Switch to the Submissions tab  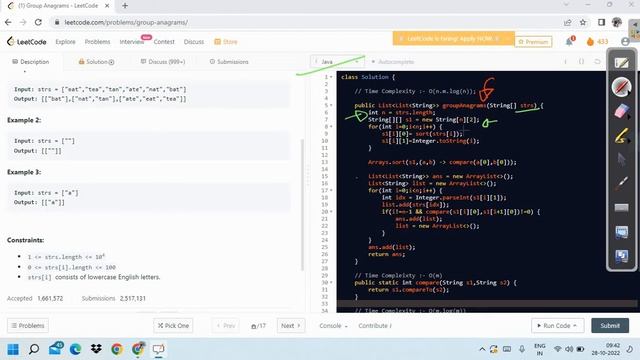click(x=229, y=62)
